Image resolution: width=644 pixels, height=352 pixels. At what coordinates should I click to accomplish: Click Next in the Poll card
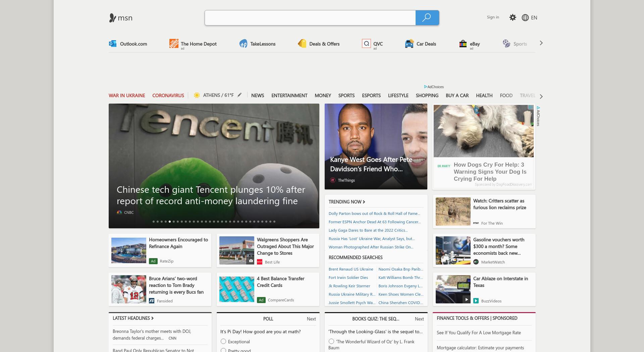(311, 319)
